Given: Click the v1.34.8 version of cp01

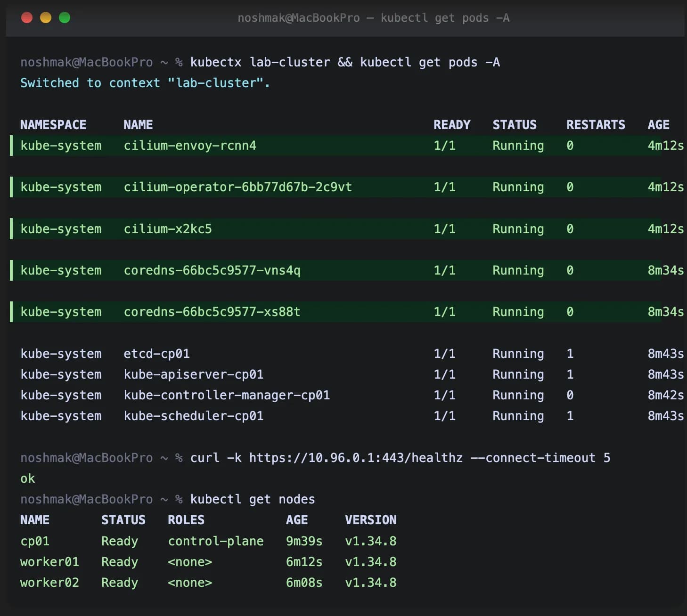Looking at the screenshot, I should [371, 541].
